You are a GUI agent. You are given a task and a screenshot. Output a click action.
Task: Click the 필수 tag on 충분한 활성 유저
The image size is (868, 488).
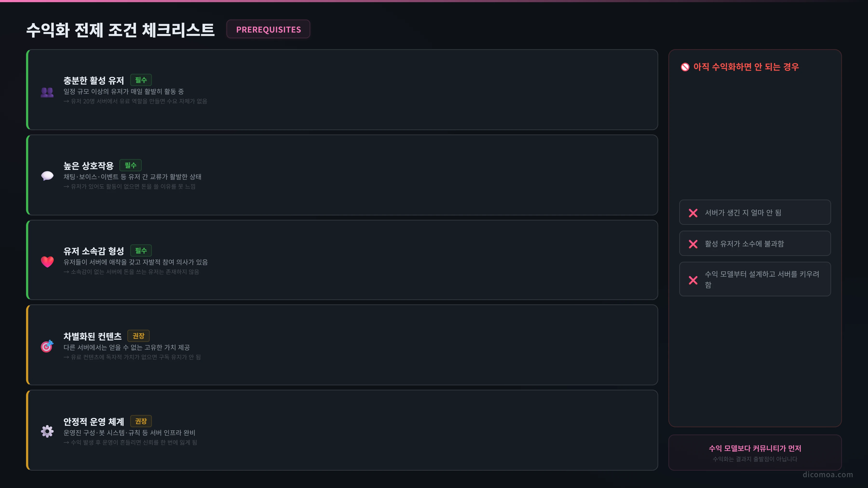click(141, 80)
